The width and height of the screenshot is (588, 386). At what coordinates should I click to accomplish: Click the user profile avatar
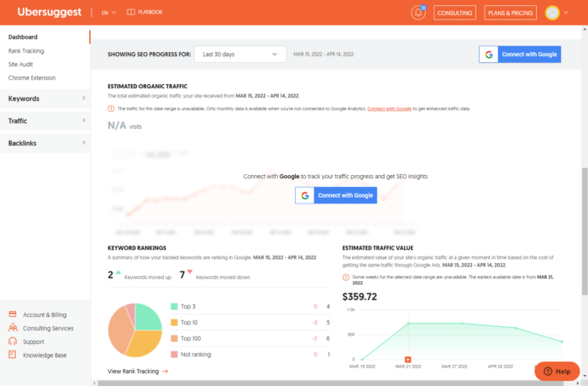[x=552, y=13]
